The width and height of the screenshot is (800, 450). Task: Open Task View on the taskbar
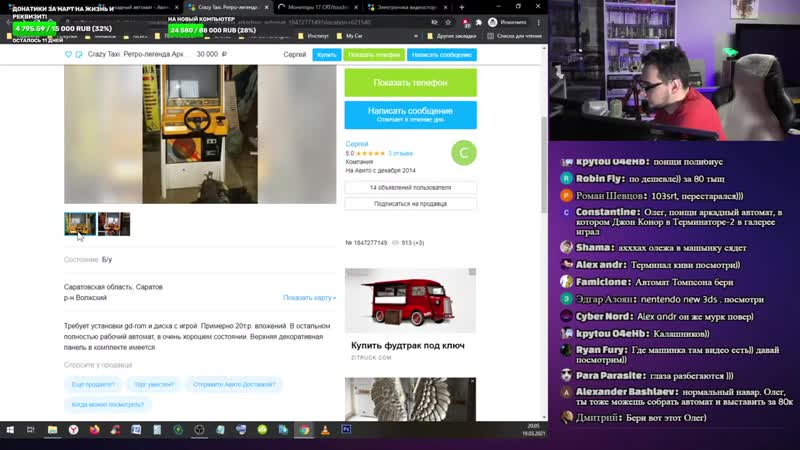click(x=31, y=430)
